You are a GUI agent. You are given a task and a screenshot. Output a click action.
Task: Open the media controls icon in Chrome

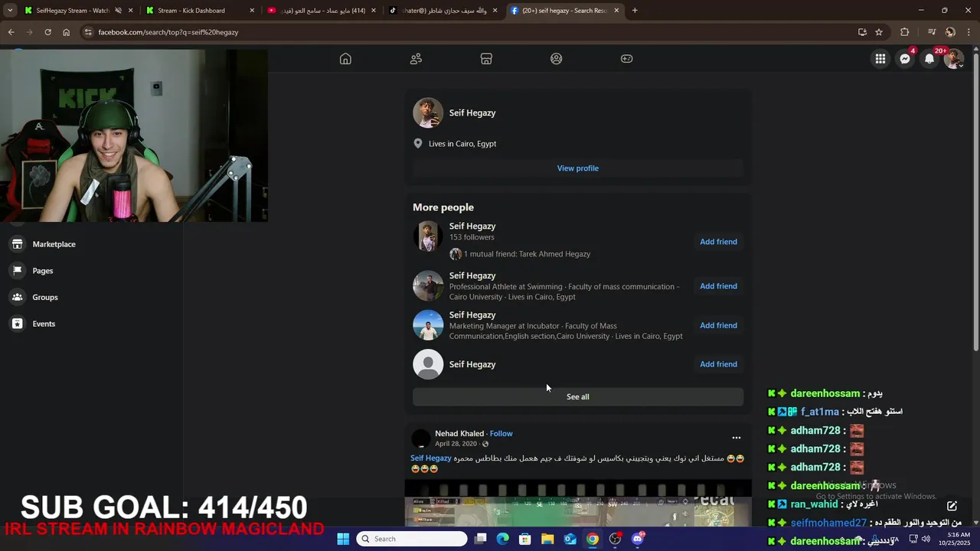click(x=932, y=32)
